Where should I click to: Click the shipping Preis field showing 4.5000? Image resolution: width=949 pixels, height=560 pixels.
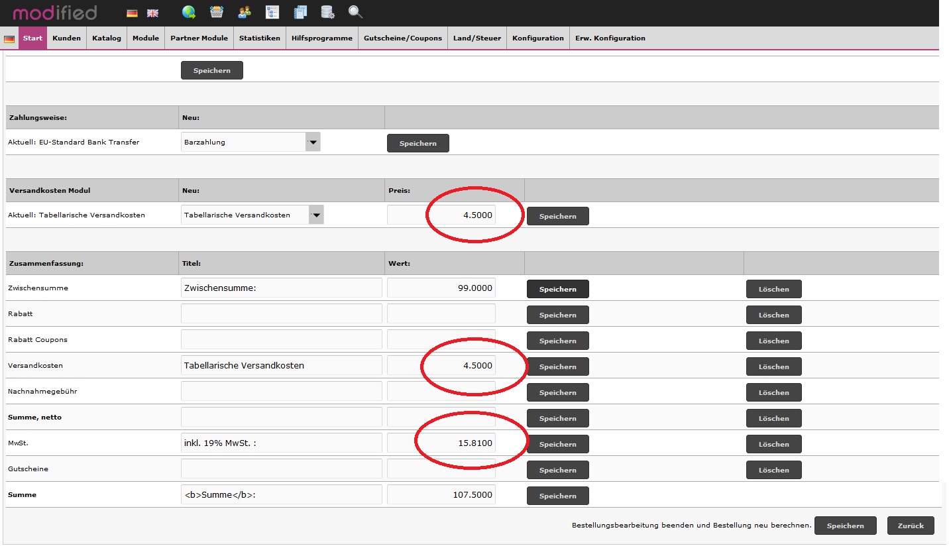(441, 215)
